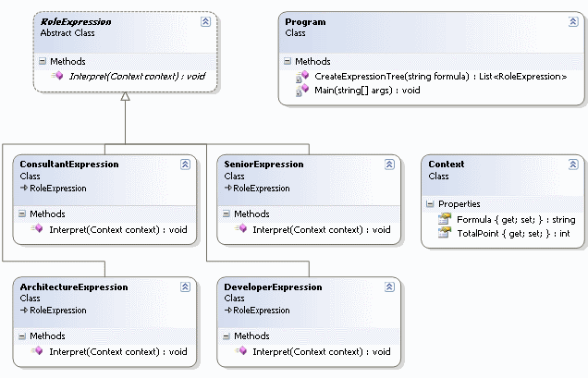588x378 pixels.
Task: Collapse the Context class chevron
Action: [x=572, y=164]
